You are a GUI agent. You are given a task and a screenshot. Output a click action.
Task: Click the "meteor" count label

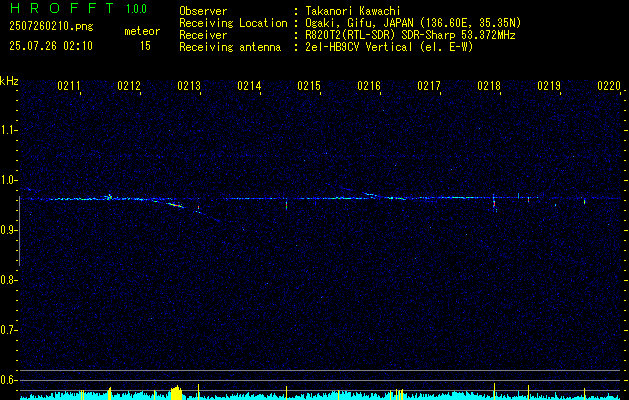(x=142, y=31)
